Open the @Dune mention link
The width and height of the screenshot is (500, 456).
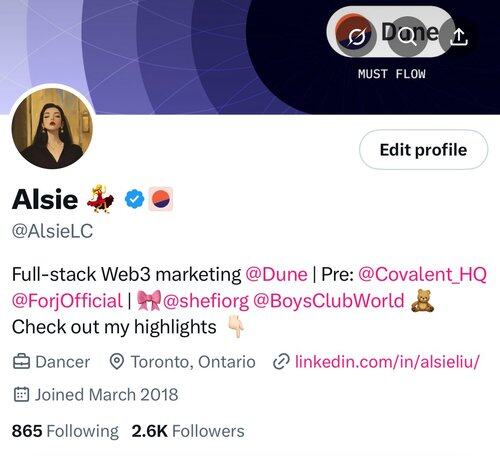point(276,274)
